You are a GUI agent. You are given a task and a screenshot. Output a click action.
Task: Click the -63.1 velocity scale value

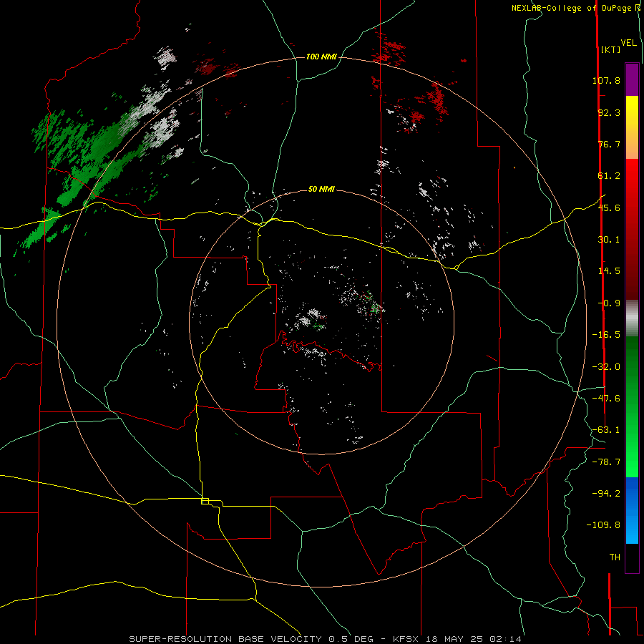tap(606, 430)
